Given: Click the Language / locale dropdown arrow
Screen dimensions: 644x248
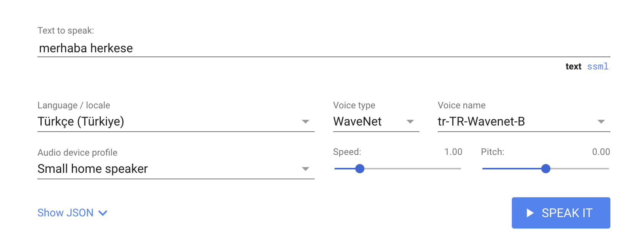Looking at the screenshot, I should click(305, 122).
